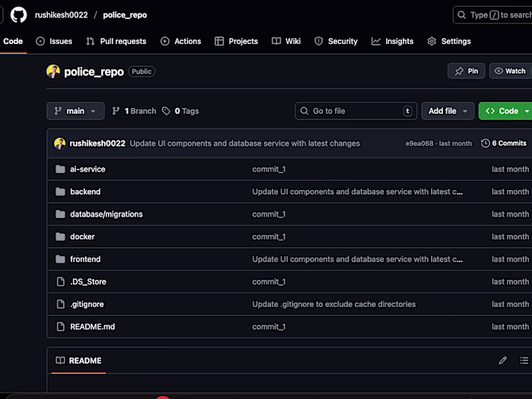Click the .gitignore file icon
The width and height of the screenshot is (532, 399).
click(61, 304)
